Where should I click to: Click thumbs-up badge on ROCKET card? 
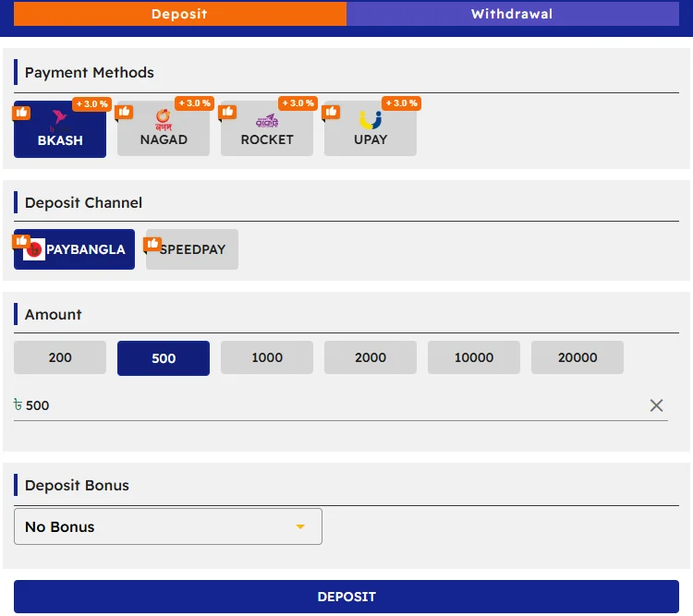coord(227,112)
